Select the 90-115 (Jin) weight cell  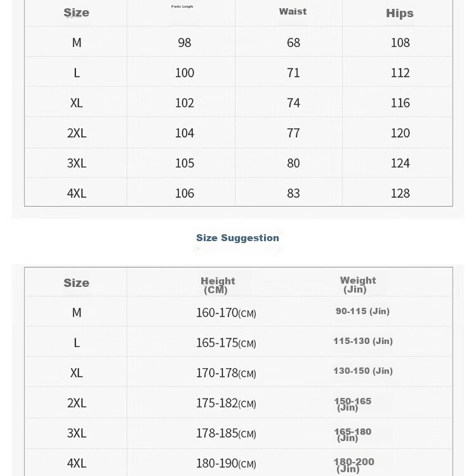coord(362,311)
